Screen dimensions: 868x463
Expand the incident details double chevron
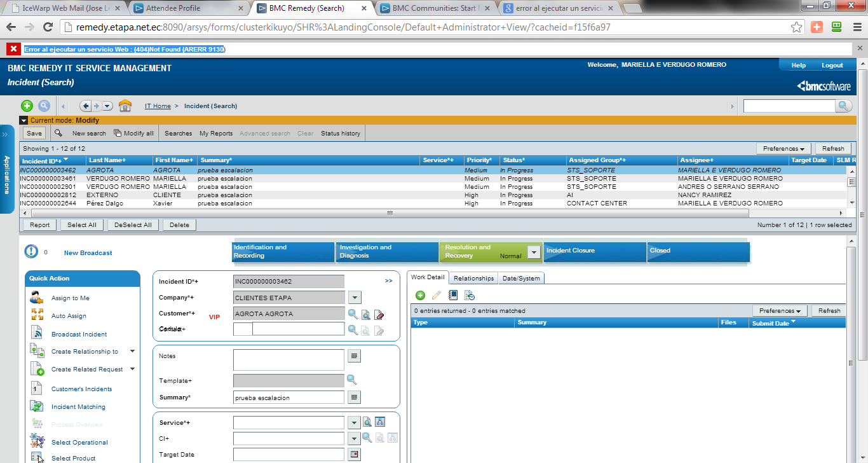389,280
